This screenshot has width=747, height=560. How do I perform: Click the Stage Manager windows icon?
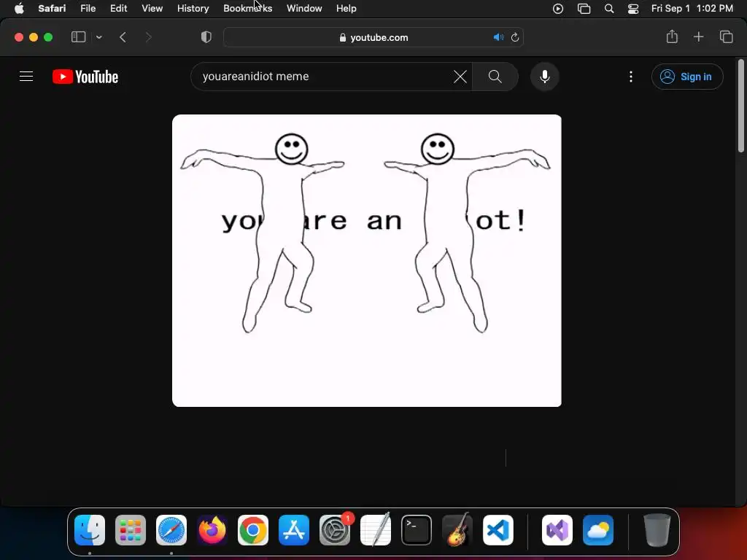tap(584, 9)
